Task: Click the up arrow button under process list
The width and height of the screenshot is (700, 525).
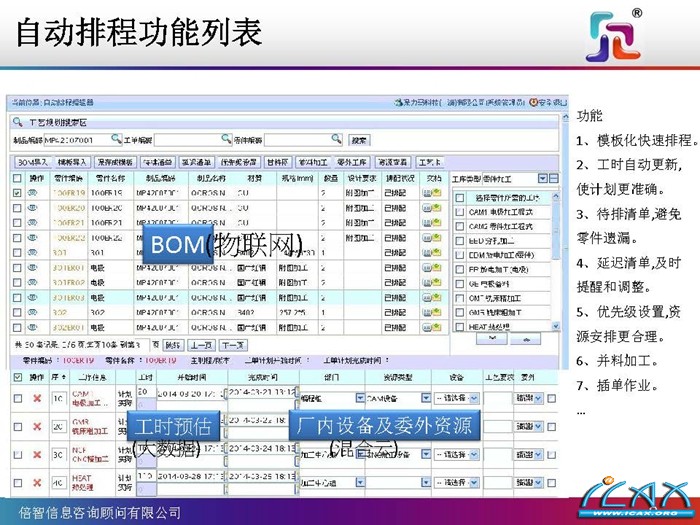Action: click(x=525, y=339)
